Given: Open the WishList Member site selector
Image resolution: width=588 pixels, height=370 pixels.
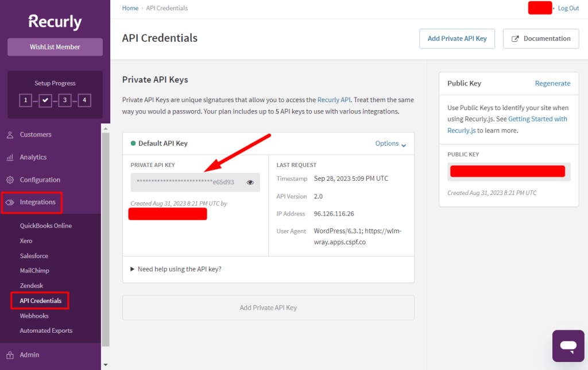Looking at the screenshot, I should click(x=55, y=47).
